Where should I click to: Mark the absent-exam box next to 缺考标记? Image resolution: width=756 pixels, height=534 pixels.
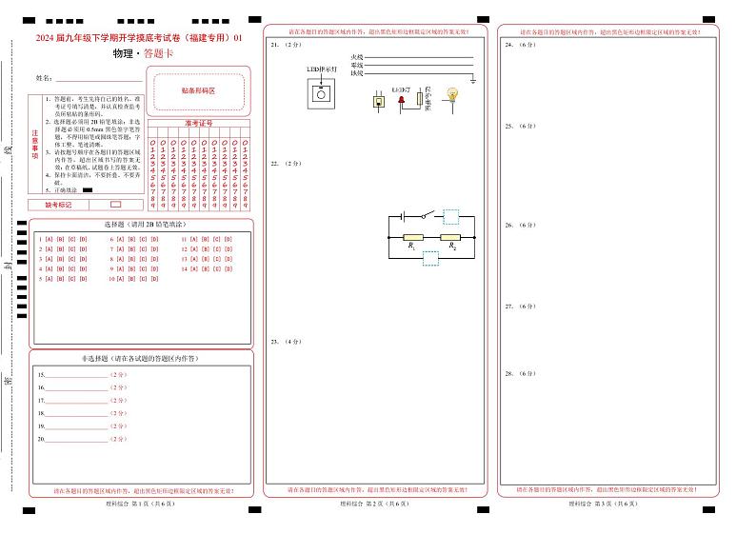116,205
